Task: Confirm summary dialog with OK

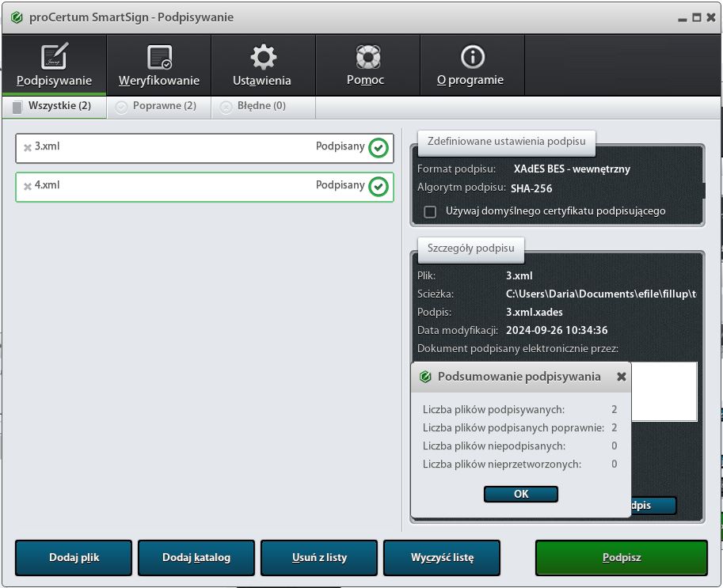Action: point(521,494)
